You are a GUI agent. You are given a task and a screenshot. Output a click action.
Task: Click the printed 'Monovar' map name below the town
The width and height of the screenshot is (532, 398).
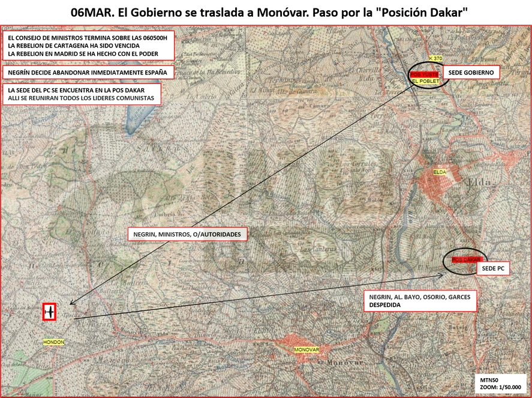pos(345,363)
